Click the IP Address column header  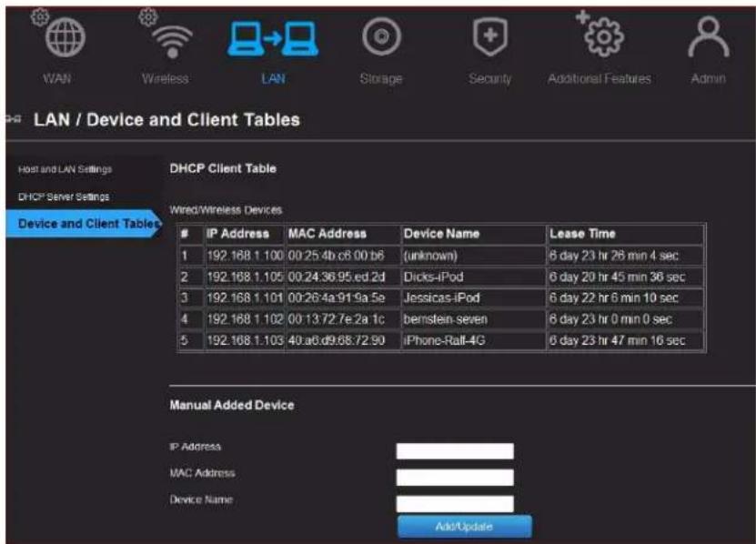(x=237, y=234)
